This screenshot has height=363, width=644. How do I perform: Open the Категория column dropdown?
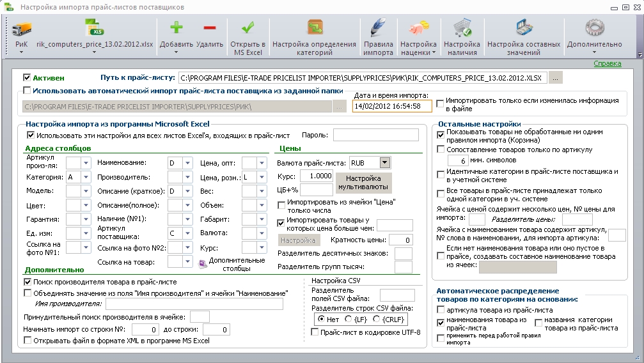tap(86, 178)
